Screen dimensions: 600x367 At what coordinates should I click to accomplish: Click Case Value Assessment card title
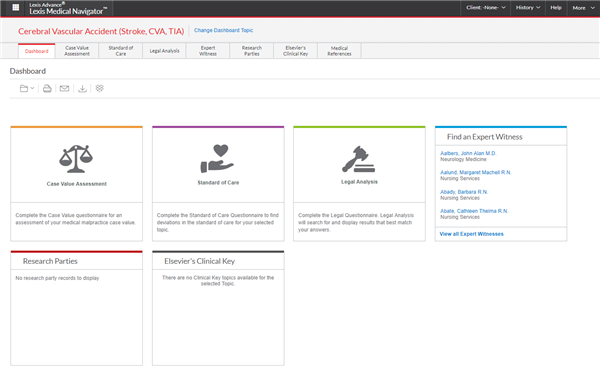click(77, 184)
